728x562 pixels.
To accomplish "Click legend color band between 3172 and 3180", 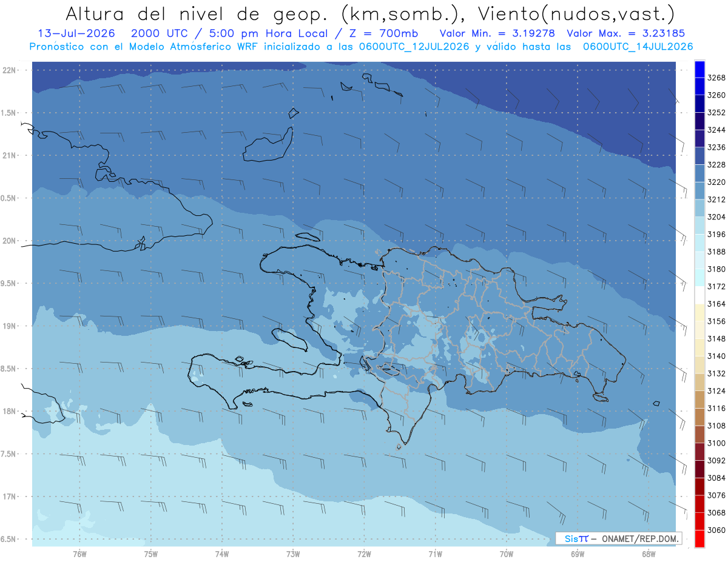I will 699,278.
